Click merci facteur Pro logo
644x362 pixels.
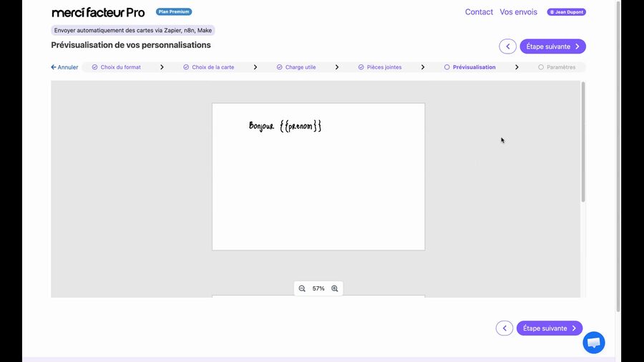pyautogui.click(x=98, y=12)
